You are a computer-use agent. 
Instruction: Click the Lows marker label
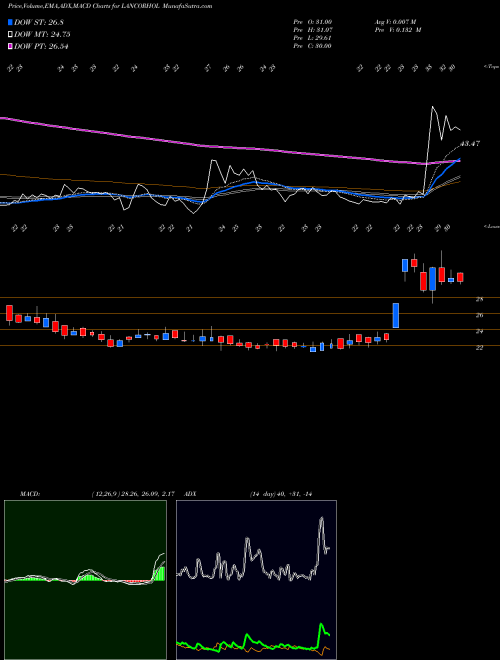[491, 226]
